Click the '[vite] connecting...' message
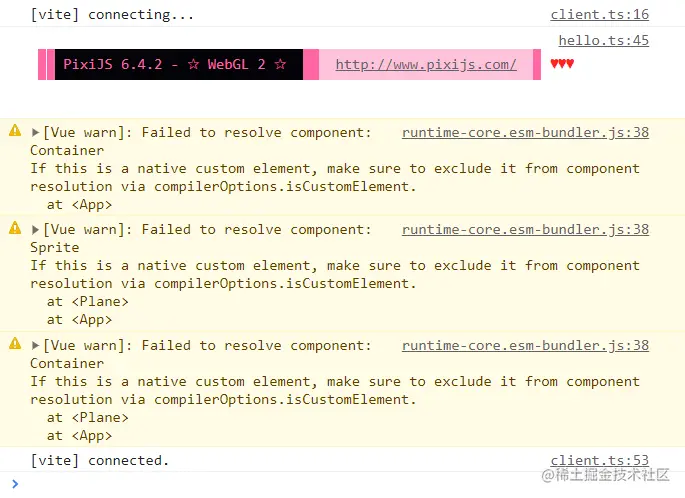This screenshot has width=685, height=498. click(x=112, y=14)
